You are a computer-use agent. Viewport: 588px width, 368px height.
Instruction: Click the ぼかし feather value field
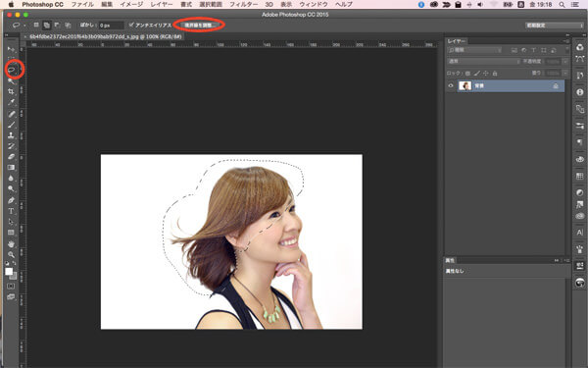[x=111, y=26]
